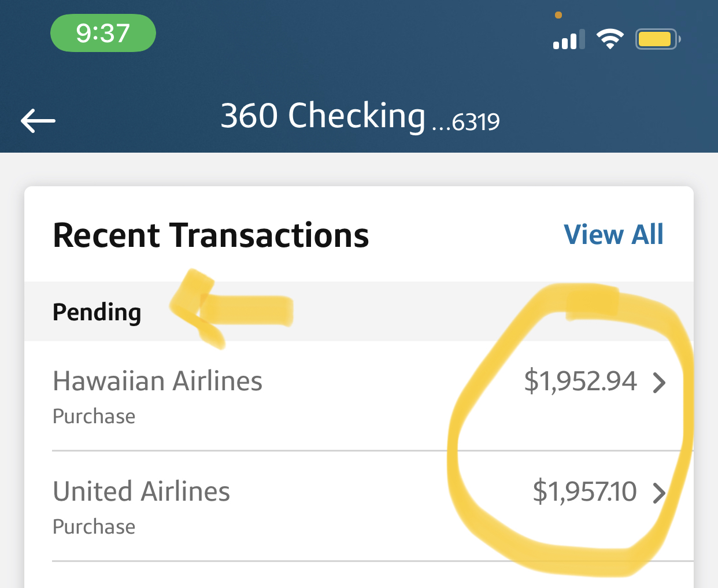Click the $1,952.94 pending amount

580,382
